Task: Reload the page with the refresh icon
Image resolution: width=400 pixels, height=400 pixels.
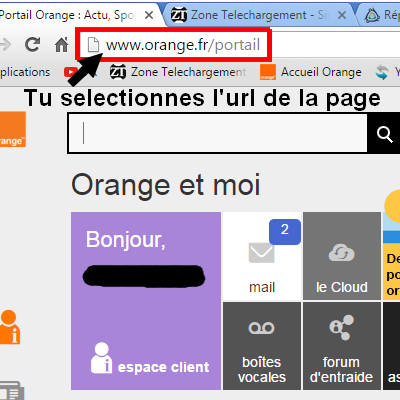Action: (32, 44)
